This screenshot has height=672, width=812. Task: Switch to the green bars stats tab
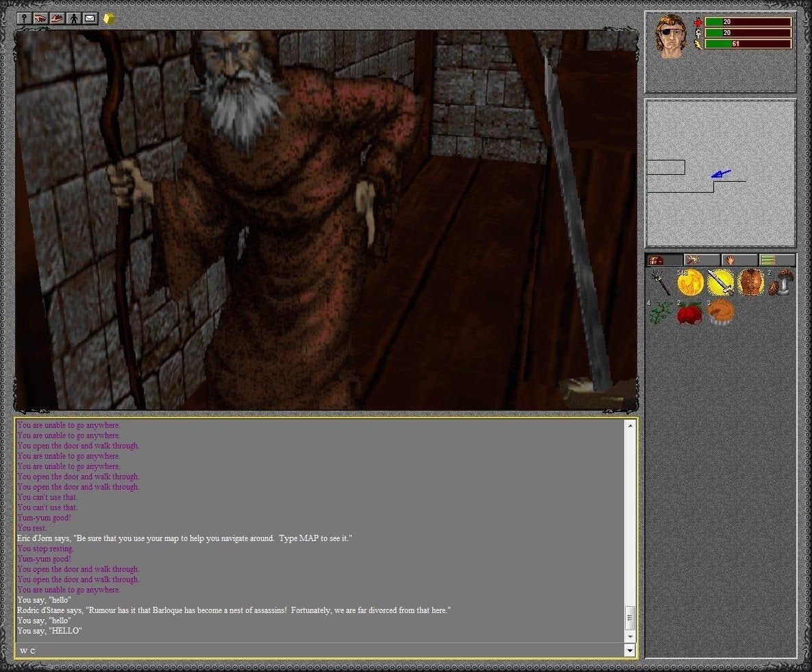click(777, 260)
